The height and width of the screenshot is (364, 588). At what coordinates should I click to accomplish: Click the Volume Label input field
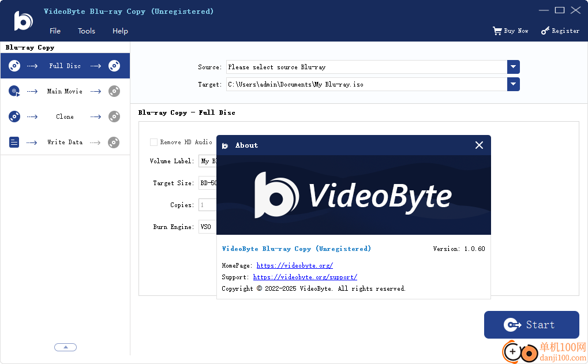(x=207, y=161)
